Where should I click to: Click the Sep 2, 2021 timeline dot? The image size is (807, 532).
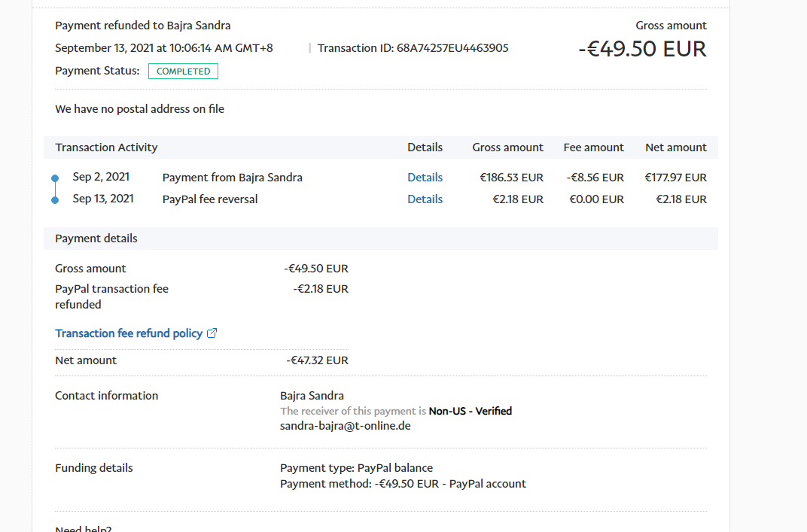55,178
